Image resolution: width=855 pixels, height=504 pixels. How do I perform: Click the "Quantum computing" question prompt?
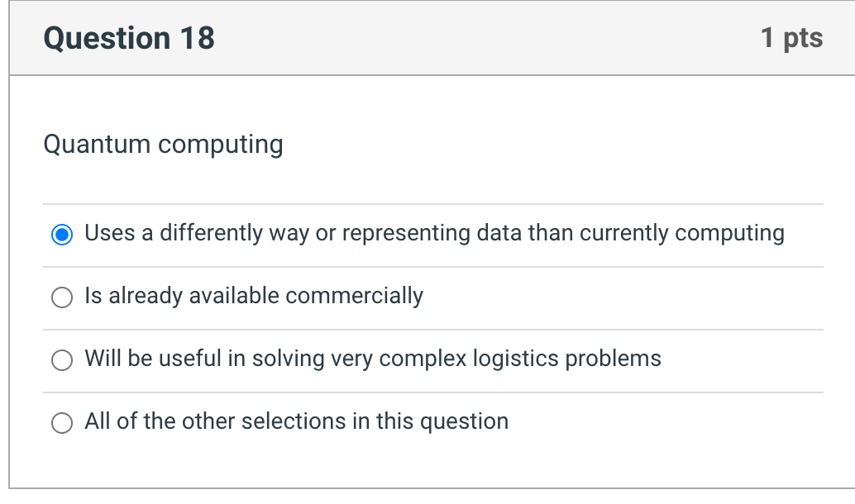tap(163, 145)
